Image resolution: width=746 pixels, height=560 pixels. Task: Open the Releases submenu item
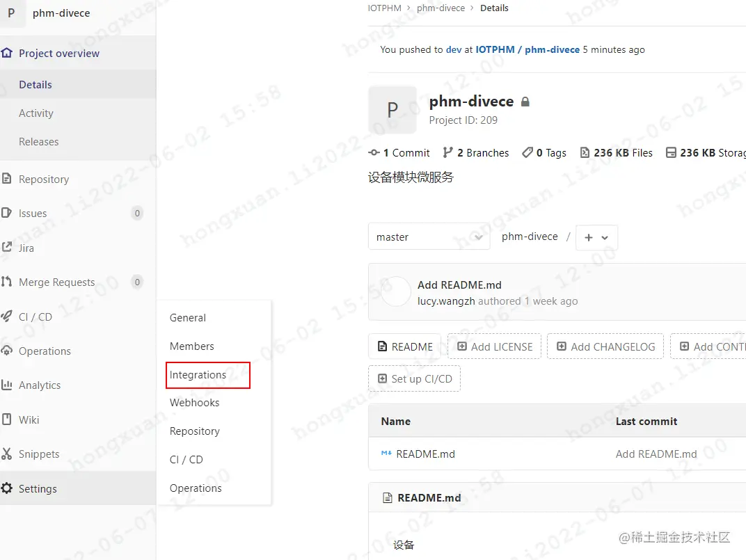[x=38, y=142]
